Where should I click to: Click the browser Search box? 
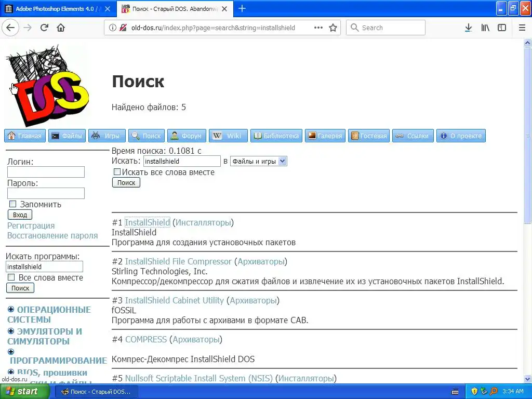386,28
